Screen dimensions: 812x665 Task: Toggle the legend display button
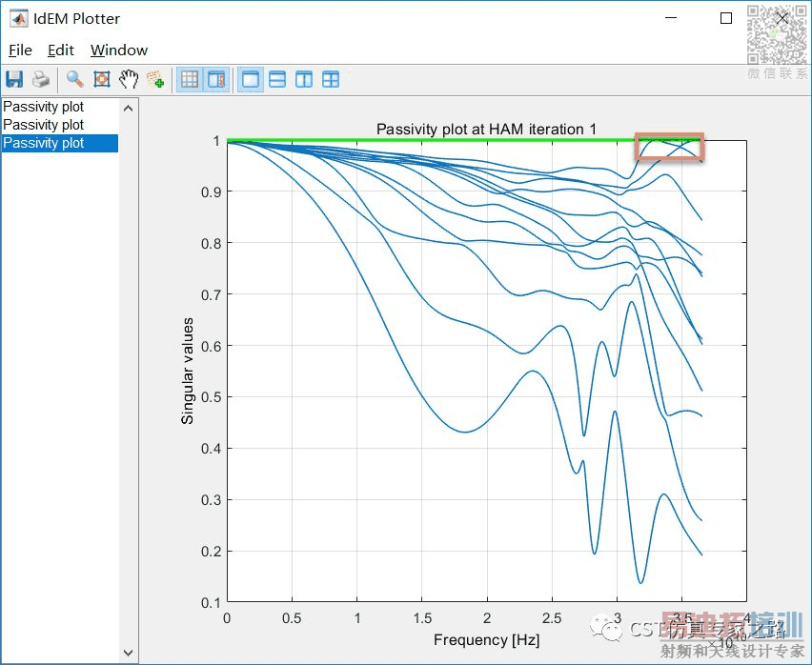tap(216, 80)
